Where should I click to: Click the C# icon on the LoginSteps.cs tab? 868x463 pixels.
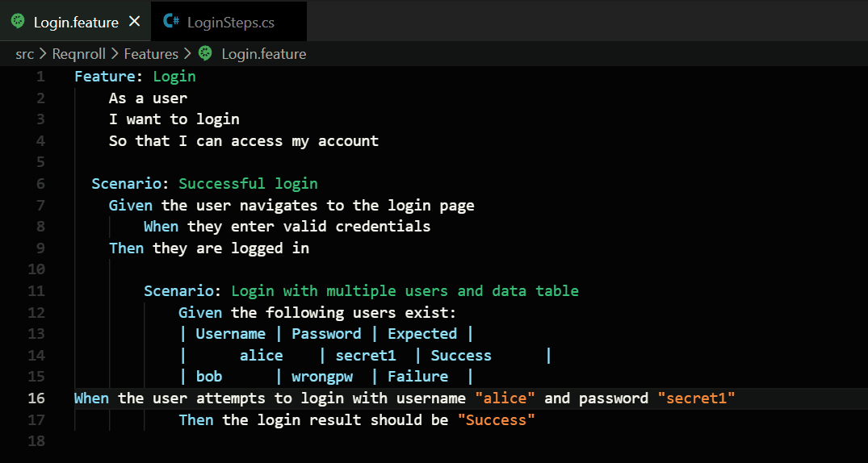[x=171, y=22]
